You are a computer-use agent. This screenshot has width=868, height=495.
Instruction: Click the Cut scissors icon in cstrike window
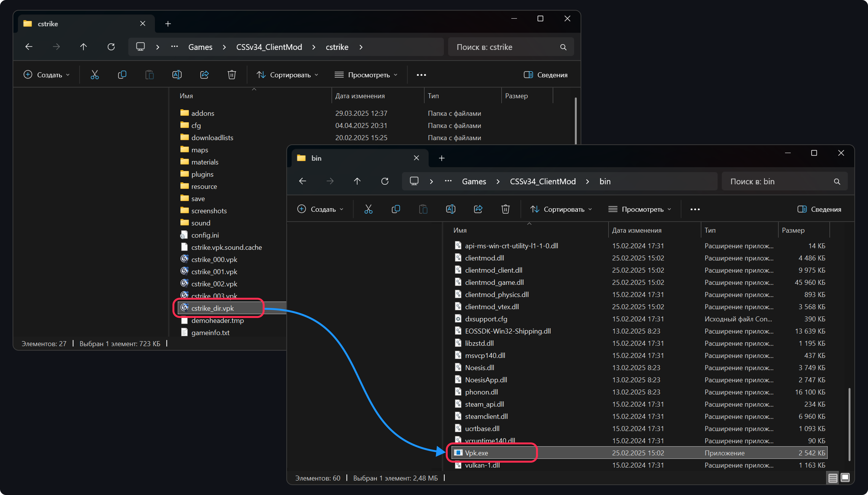94,75
